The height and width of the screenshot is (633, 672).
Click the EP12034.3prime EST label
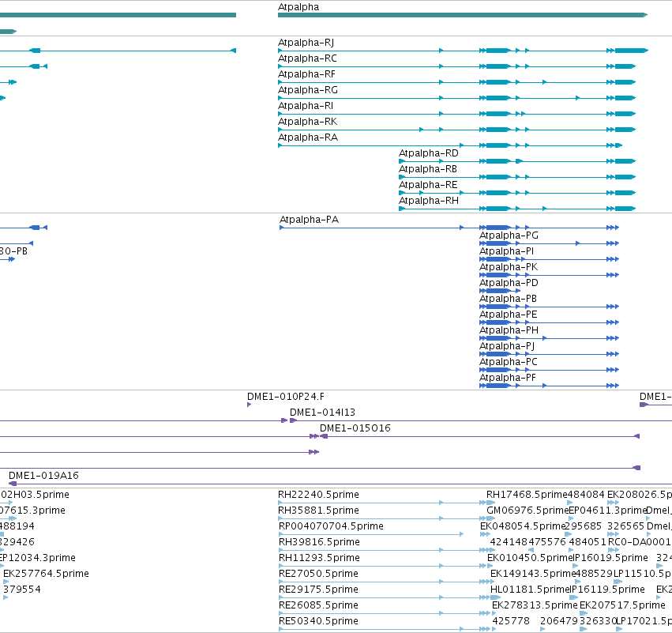(38, 558)
